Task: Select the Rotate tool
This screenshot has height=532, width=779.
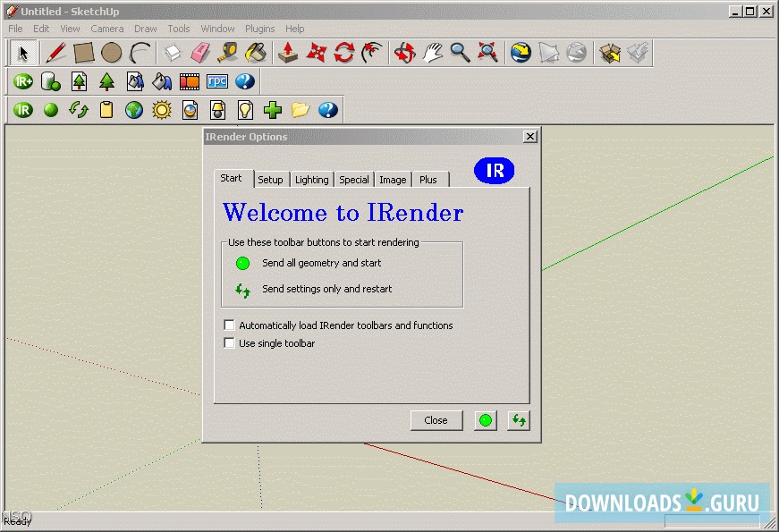Action: point(344,53)
